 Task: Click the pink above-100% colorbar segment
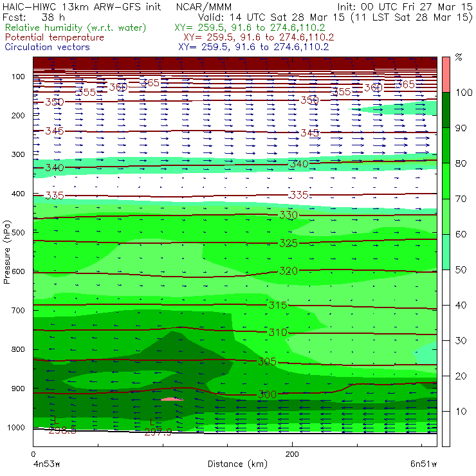pos(446,75)
